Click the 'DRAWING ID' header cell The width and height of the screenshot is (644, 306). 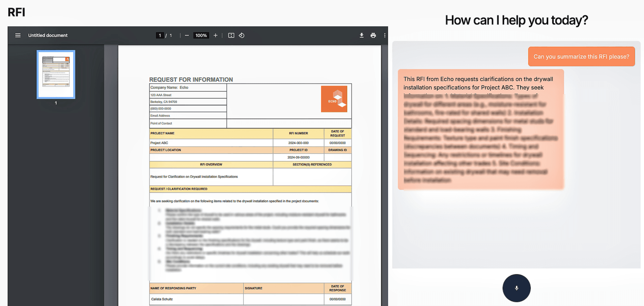coord(338,150)
